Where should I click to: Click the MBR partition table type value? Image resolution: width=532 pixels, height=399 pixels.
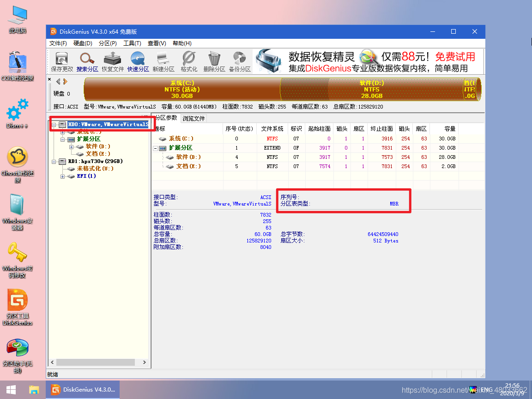(x=394, y=204)
